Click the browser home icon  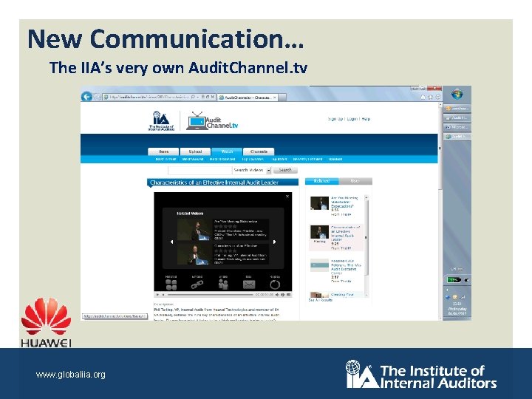(x=423, y=98)
